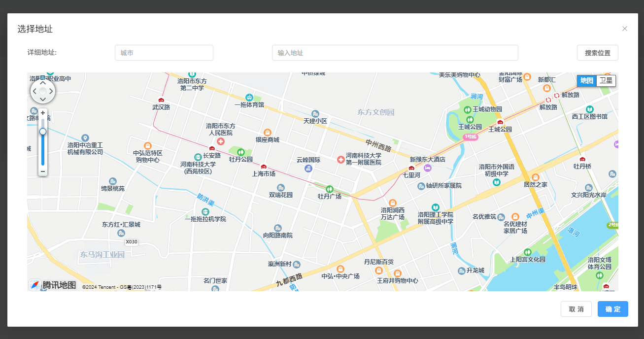Pan map right with navigation arrow
Viewport: 644px width, 339px height.
[x=51, y=91]
